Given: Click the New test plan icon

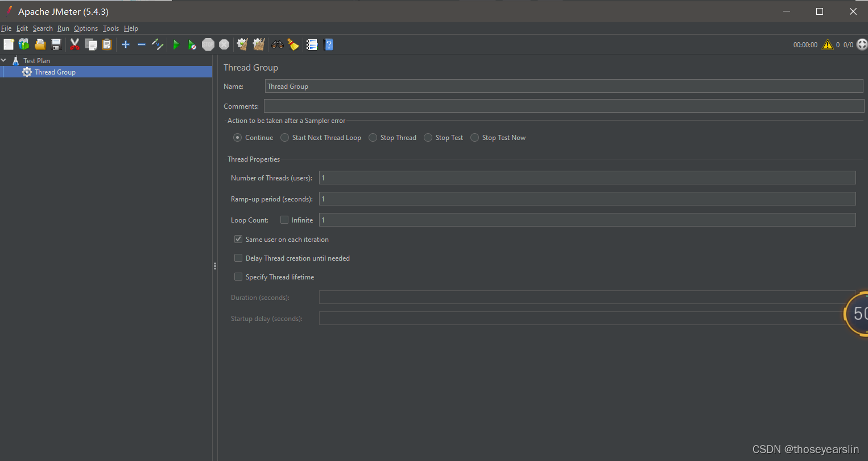Looking at the screenshot, I should [x=9, y=44].
